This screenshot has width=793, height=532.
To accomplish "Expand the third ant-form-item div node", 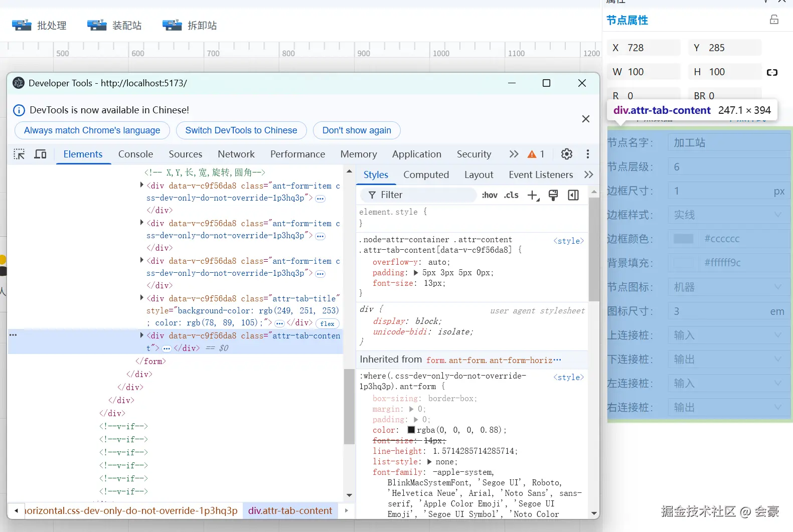I will 142,260.
